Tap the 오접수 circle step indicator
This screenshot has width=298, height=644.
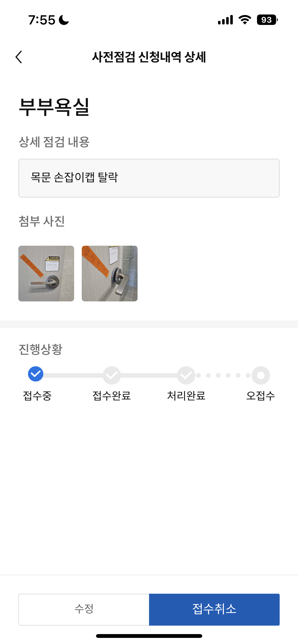pyautogui.click(x=261, y=375)
